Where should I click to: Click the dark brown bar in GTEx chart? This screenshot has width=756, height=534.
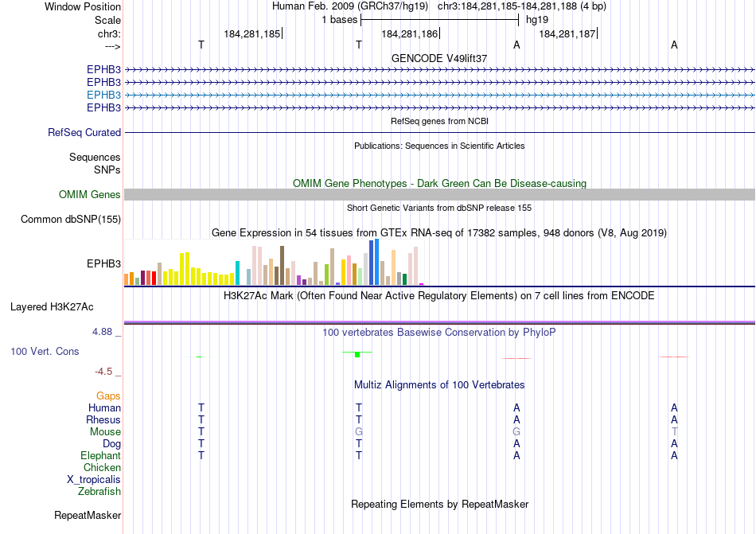282,266
